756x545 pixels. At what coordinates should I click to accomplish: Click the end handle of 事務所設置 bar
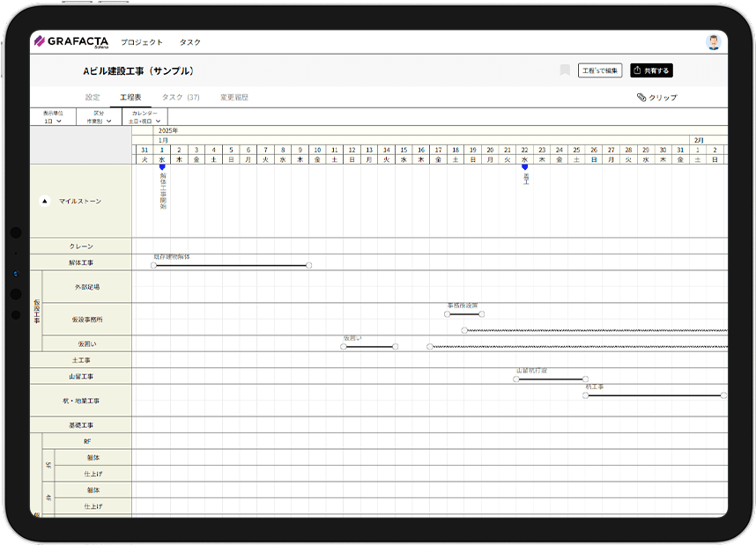point(481,313)
